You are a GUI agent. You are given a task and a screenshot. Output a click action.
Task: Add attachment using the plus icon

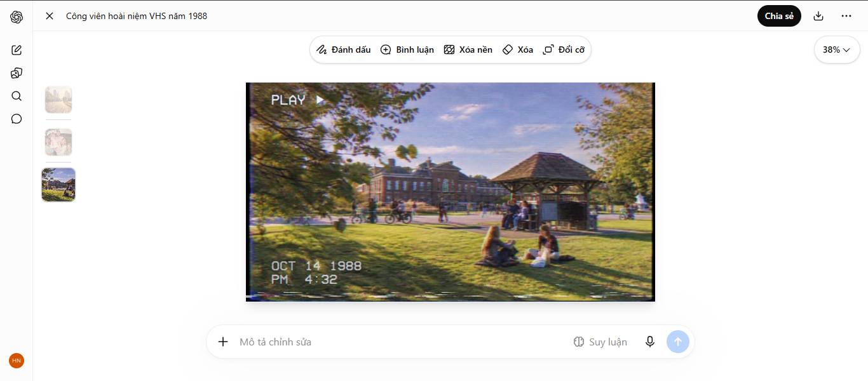(223, 342)
